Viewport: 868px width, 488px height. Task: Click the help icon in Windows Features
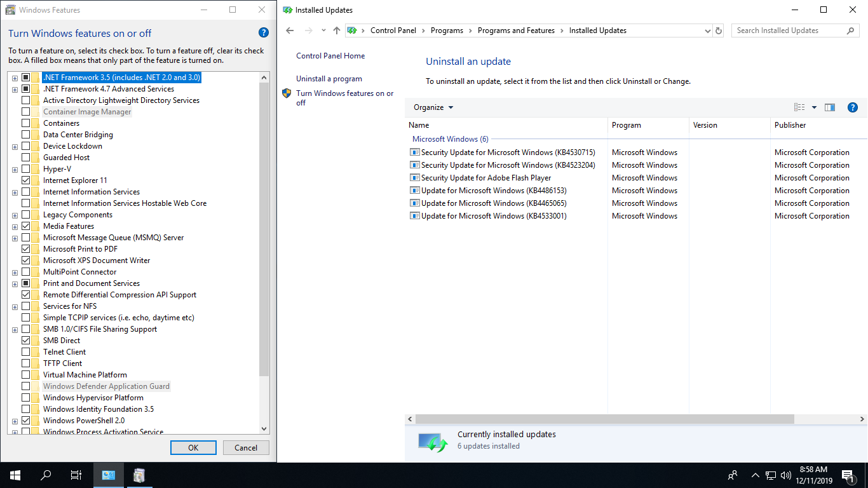tap(264, 33)
